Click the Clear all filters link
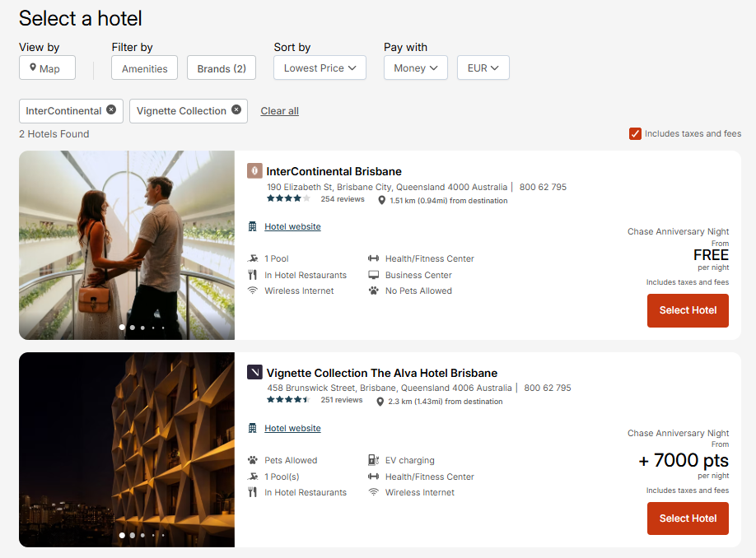 pyautogui.click(x=280, y=111)
